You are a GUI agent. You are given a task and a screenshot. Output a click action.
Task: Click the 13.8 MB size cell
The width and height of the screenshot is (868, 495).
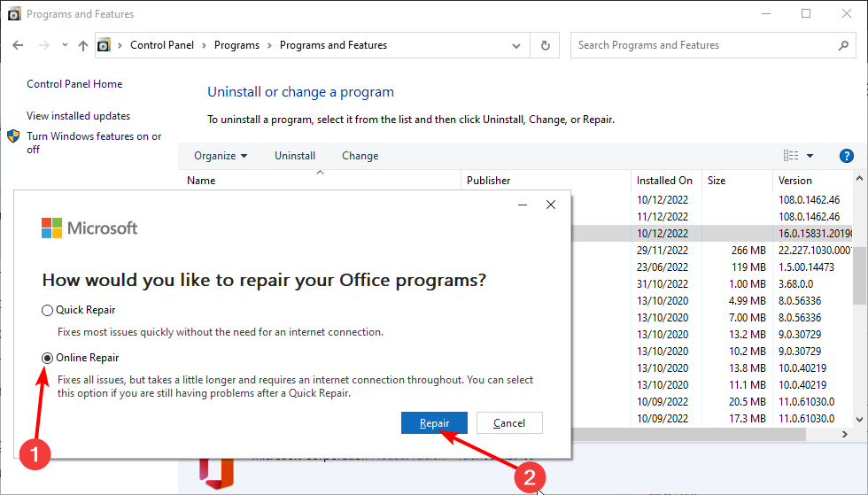click(747, 368)
